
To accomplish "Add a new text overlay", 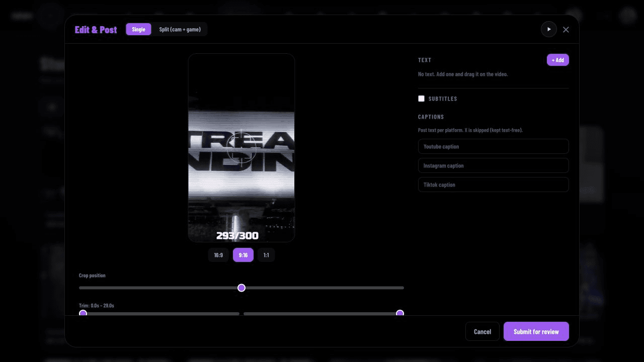I will (558, 60).
